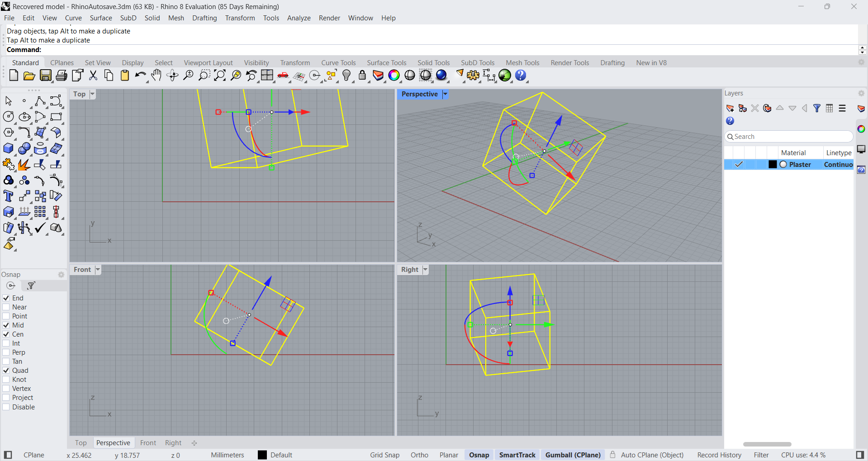This screenshot has width=868, height=461.
Task: Click the Record History status button
Action: pos(719,455)
